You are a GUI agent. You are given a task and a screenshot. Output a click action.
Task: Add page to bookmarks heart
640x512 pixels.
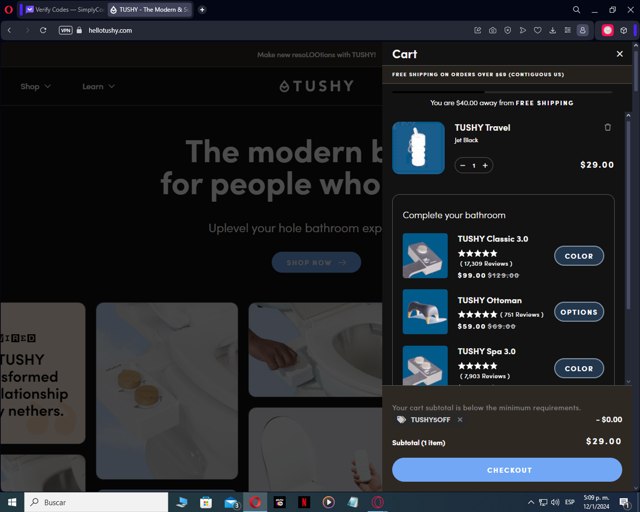538,30
